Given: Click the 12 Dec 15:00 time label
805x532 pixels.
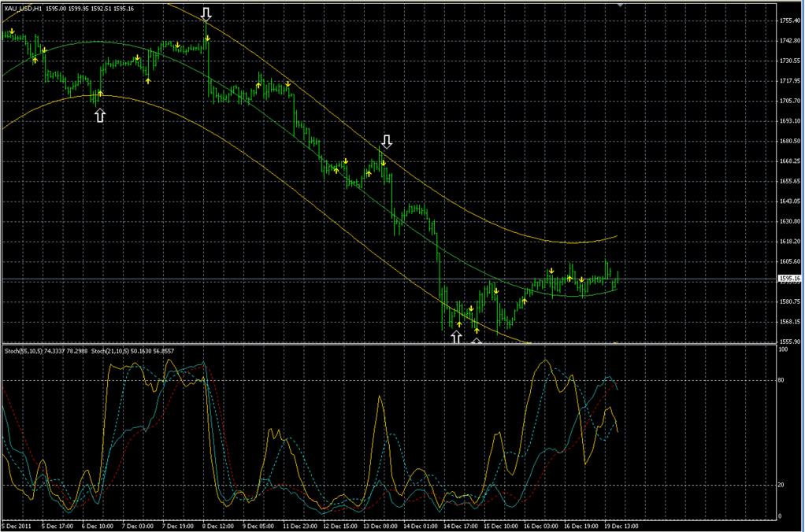Looking at the screenshot, I should pyautogui.click(x=339, y=526).
